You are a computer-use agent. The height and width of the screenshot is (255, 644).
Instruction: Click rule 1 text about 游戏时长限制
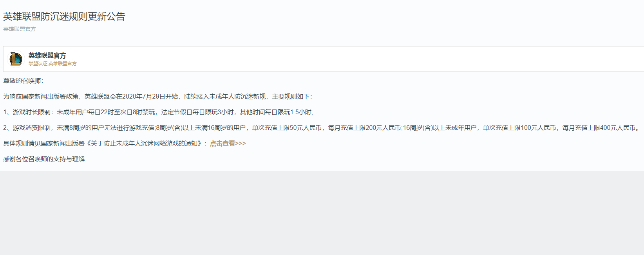[x=158, y=112]
